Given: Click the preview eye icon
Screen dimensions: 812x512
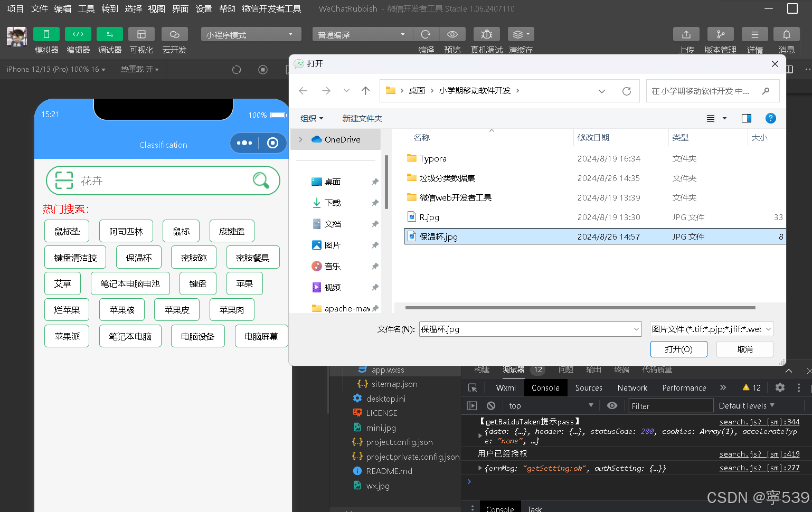Looking at the screenshot, I should pyautogui.click(x=452, y=34).
